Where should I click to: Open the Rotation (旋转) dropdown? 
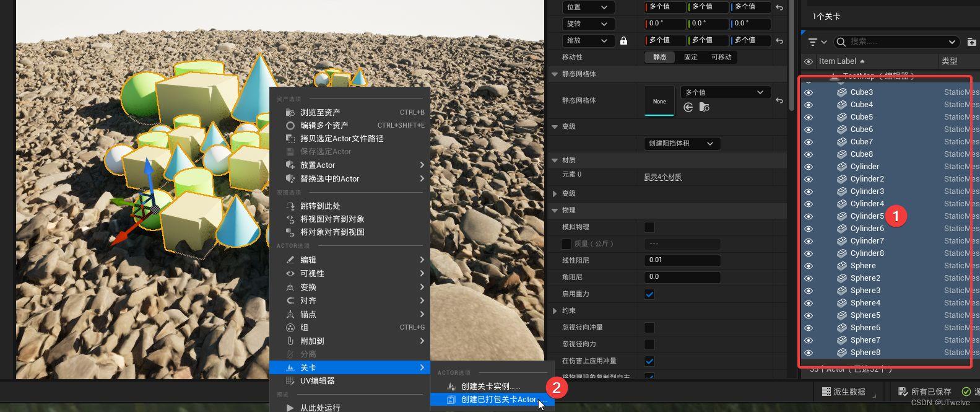(588, 24)
